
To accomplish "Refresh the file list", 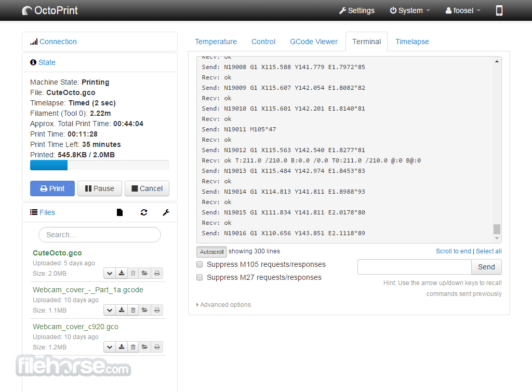I will tap(144, 212).
